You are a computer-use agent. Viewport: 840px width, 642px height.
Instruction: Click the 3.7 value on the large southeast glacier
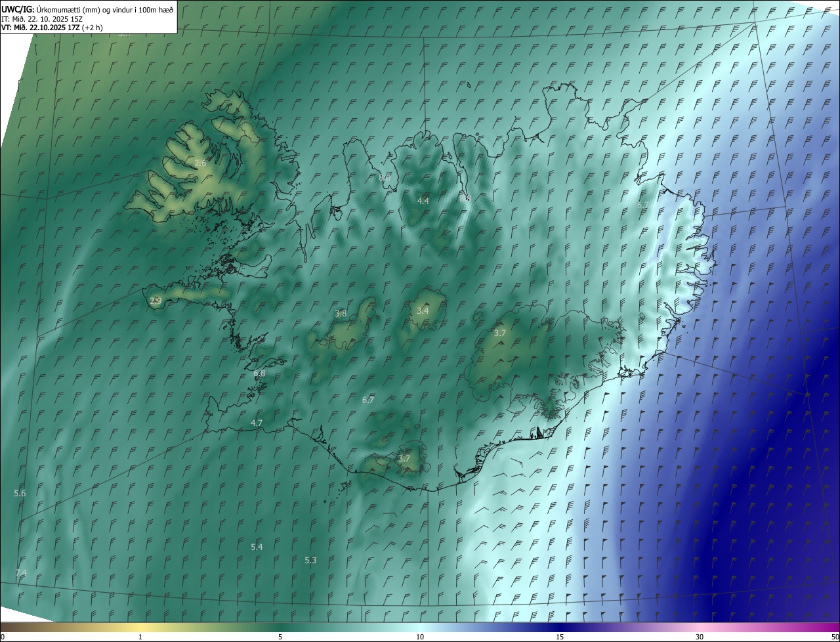[x=500, y=333]
